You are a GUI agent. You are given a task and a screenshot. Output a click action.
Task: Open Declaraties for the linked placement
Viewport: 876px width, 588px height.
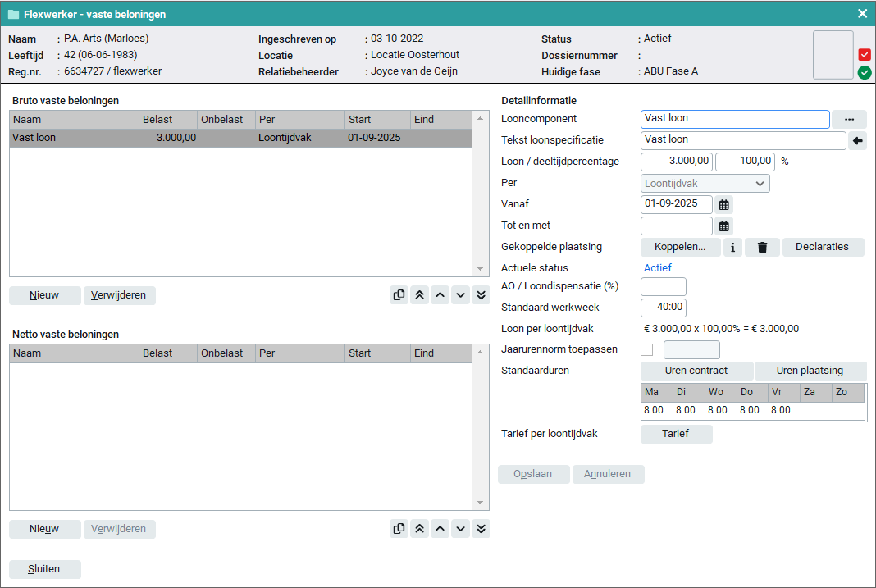tap(823, 247)
